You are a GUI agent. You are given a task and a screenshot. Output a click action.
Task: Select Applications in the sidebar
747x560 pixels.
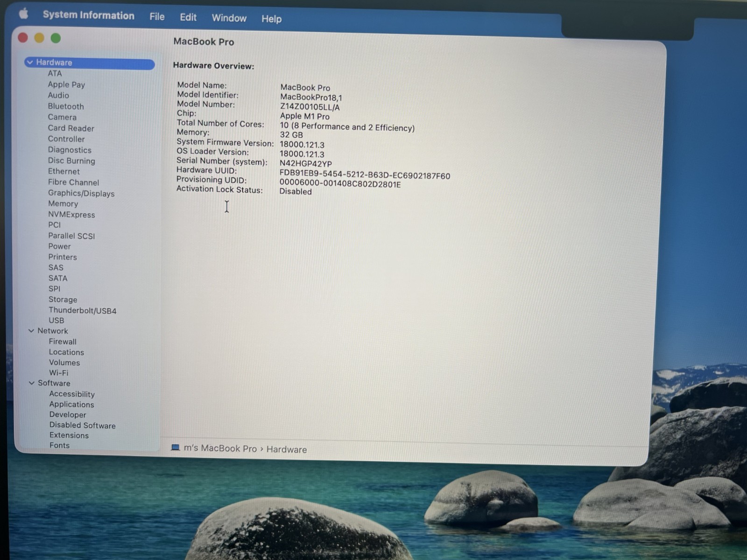pyautogui.click(x=72, y=405)
